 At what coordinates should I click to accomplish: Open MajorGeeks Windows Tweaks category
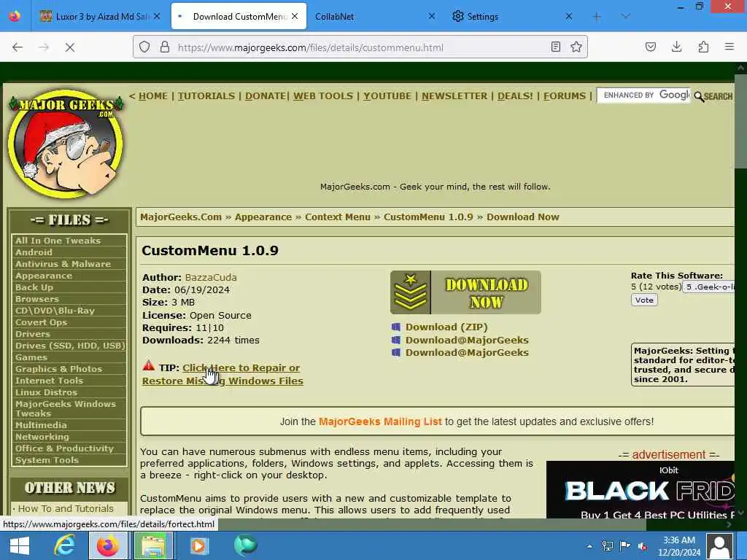coord(65,408)
